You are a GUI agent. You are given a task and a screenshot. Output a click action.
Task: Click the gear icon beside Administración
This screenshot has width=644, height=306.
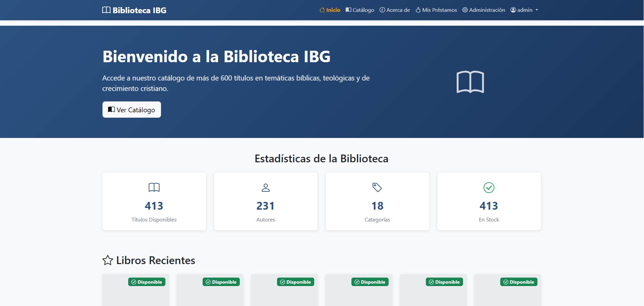tap(464, 10)
